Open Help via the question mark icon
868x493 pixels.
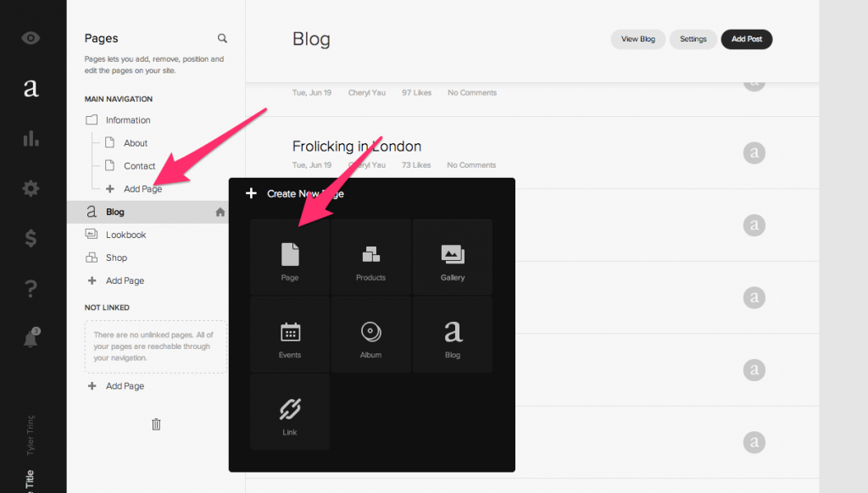coord(31,288)
